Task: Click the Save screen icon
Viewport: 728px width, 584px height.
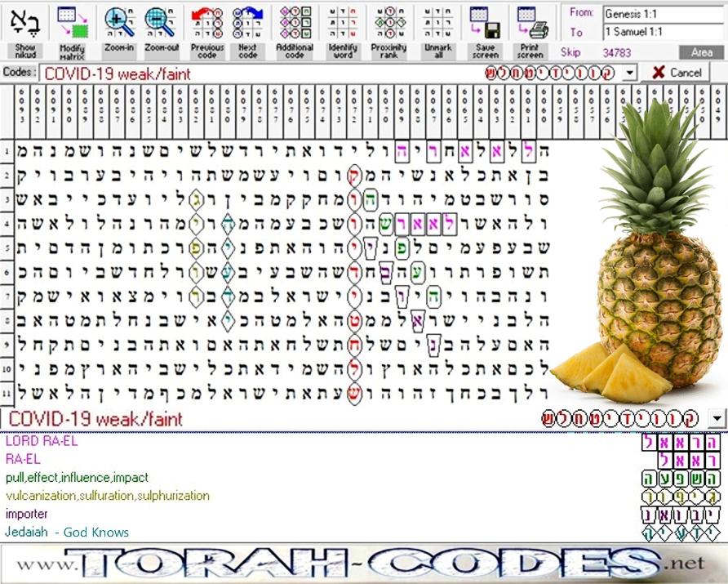Action: (x=485, y=22)
